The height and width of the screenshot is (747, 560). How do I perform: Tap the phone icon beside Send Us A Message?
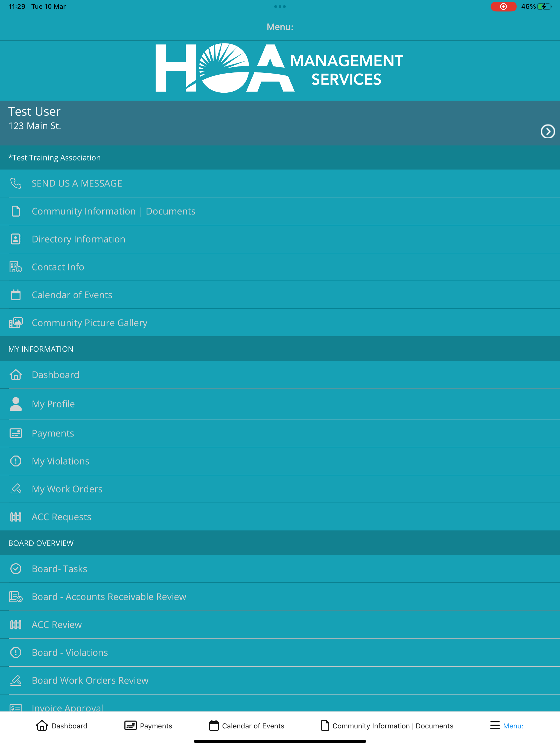click(16, 183)
